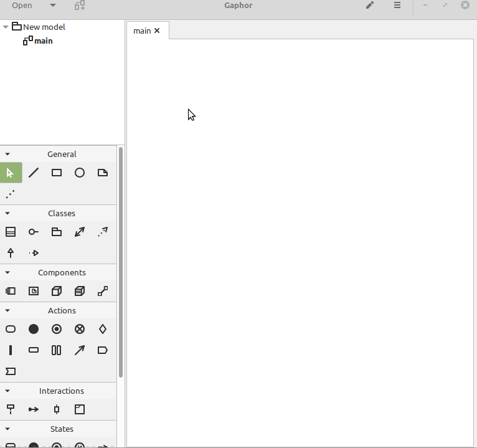477x448 pixels.
Task: Collapse the New model tree node
Action: (6, 27)
